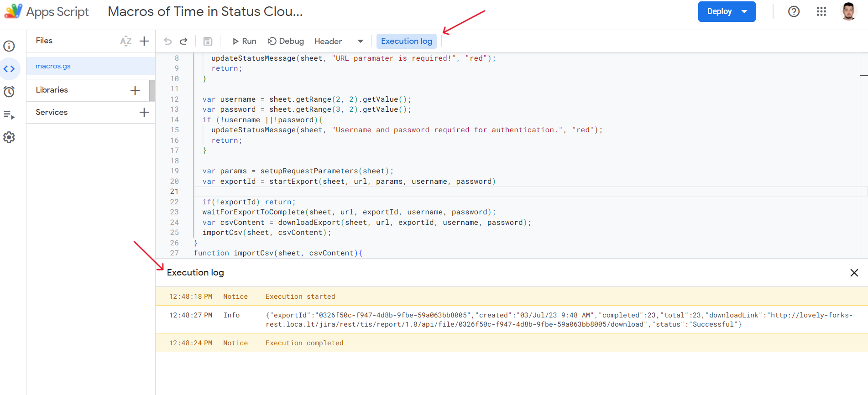Save project with the floppy disk icon

[208, 42]
